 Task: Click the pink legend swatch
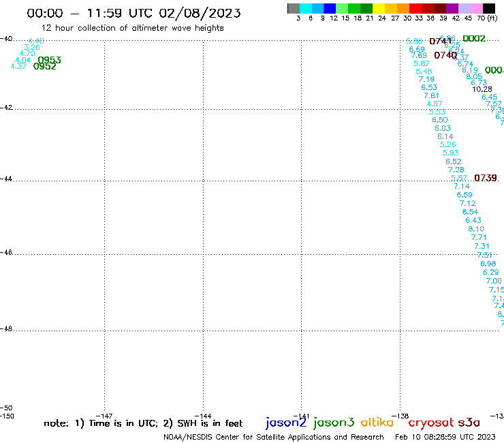(x=476, y=8)
